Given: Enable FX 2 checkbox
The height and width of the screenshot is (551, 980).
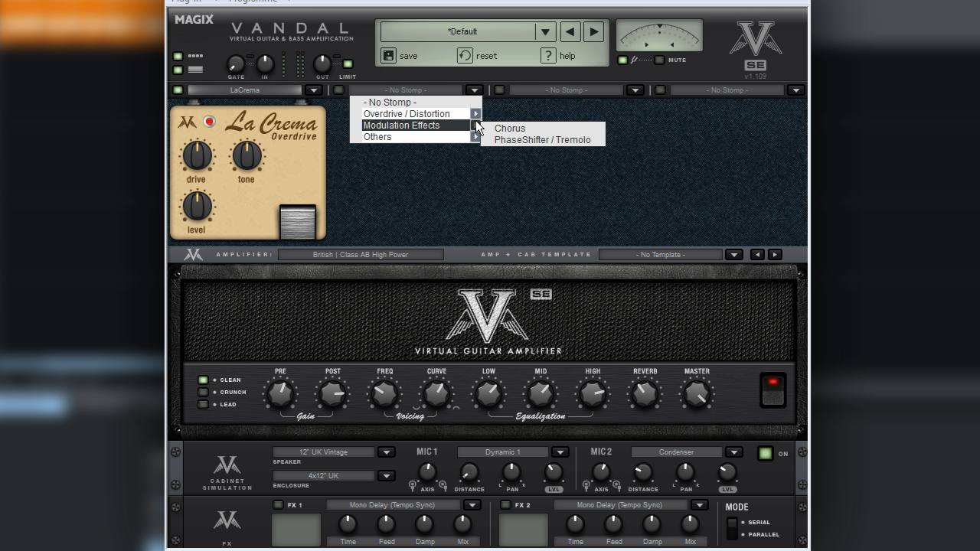Looking at the screenshot, I should click(x=505, y=505).
